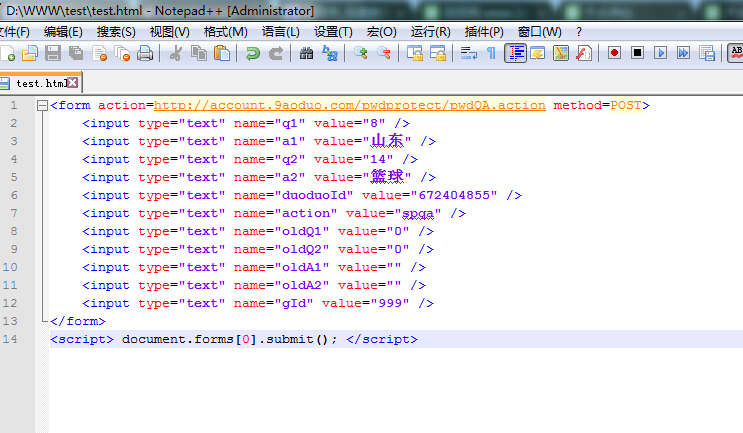This screenshot has width=743, height=433.
Task: Open the 编辑(E) menu
Action: (63, 32)
